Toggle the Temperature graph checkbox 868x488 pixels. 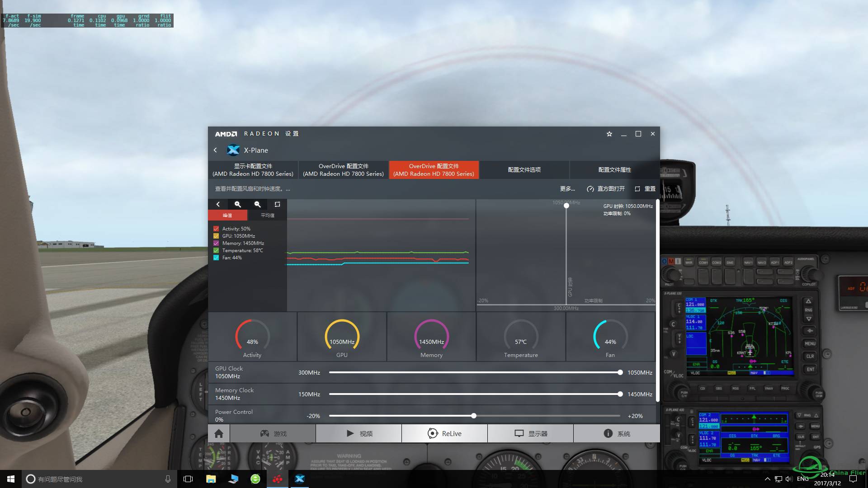click(216, 250)
